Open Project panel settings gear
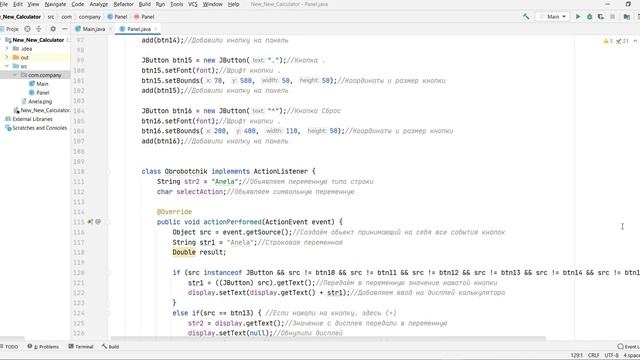This screenshot has height=360, width=640. (x=53, y=29)
